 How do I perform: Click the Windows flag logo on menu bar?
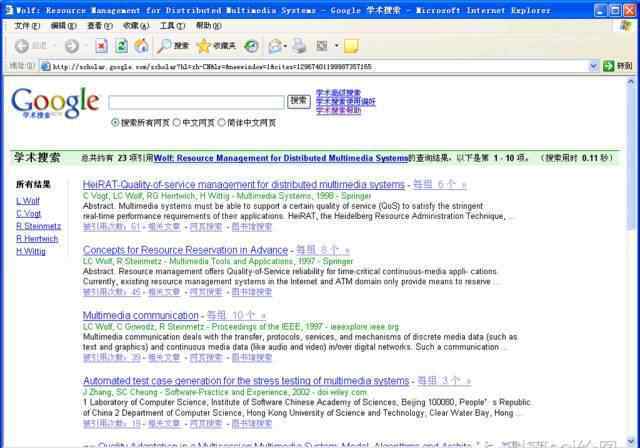pos(625,26)
